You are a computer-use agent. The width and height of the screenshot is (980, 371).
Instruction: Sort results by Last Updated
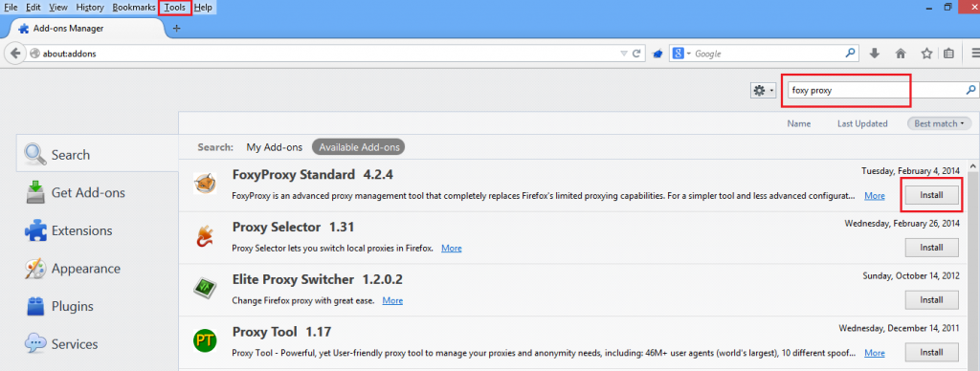tap(862, 123)
